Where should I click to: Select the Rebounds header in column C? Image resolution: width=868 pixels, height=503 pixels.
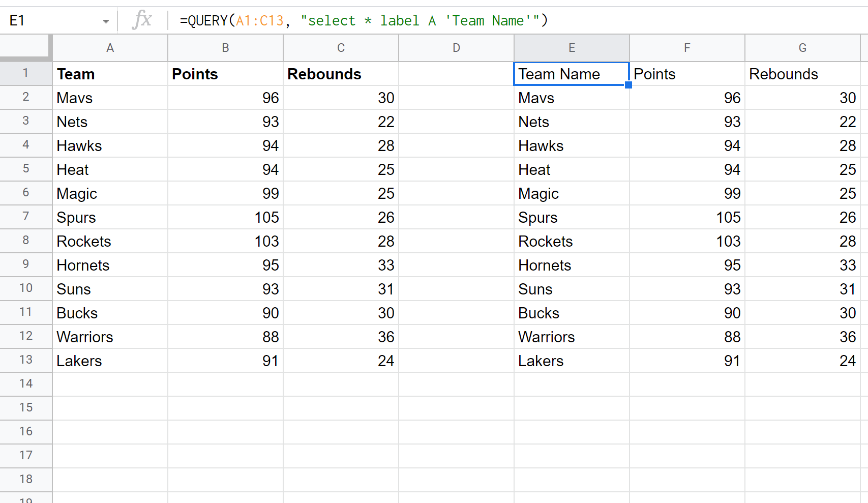click(x=341, y=74)
